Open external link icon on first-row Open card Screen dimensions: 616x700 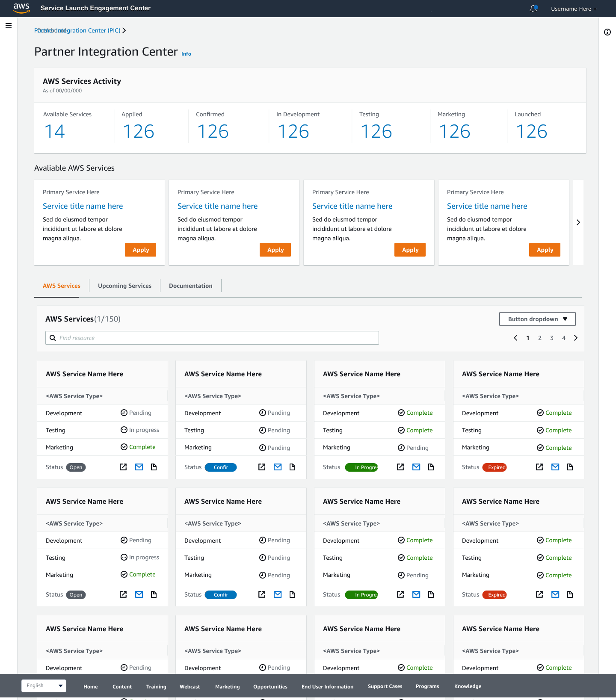[x=123, y=467]
